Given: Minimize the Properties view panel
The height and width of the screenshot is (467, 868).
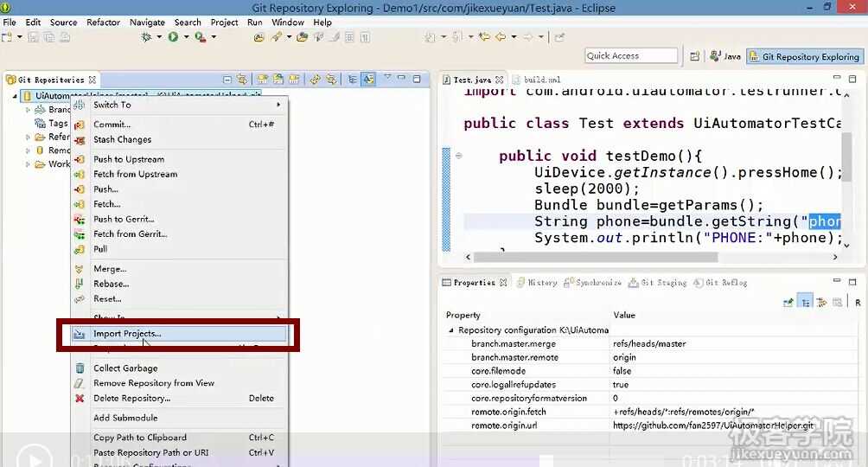Looking at the screenshot, I should tap(837, 281).
